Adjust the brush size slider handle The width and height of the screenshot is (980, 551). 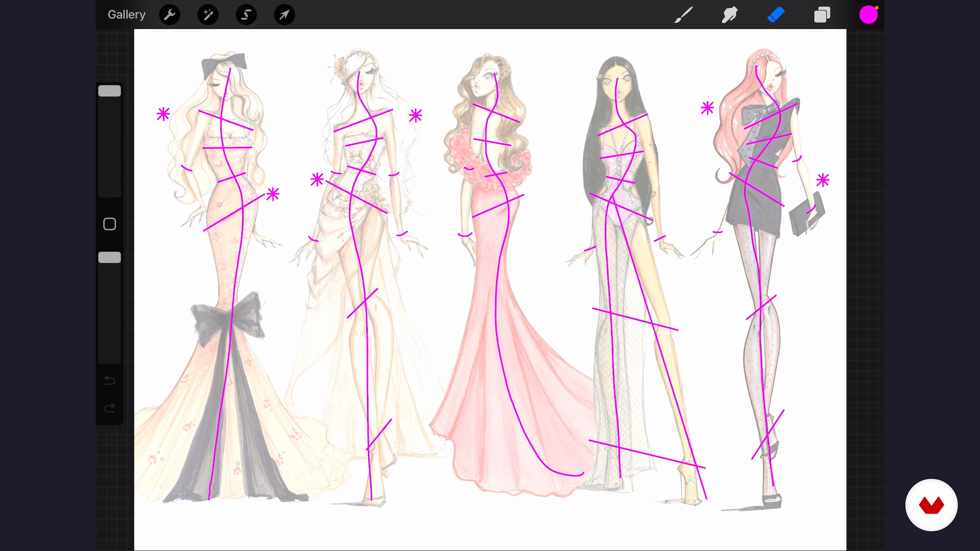tap(109, 91)
